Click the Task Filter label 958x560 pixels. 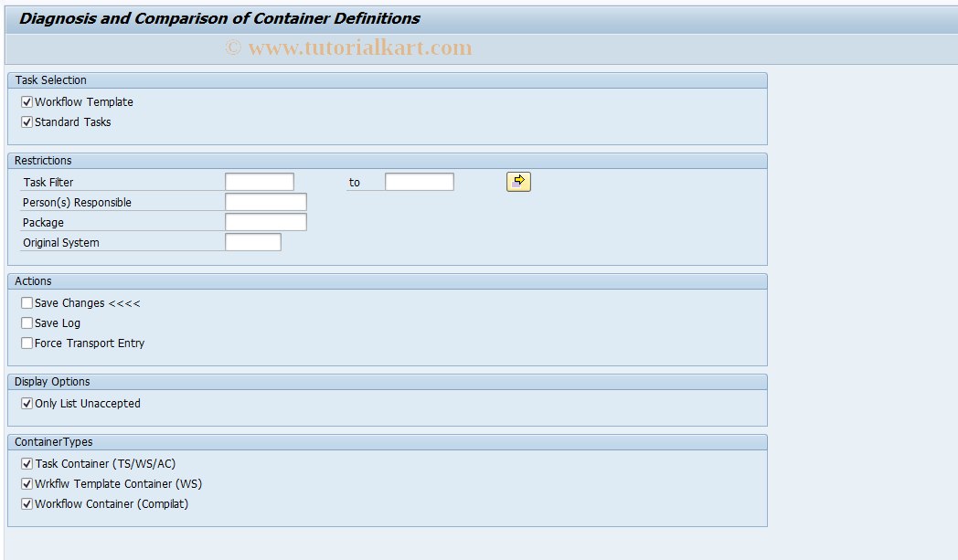point(48,183)
